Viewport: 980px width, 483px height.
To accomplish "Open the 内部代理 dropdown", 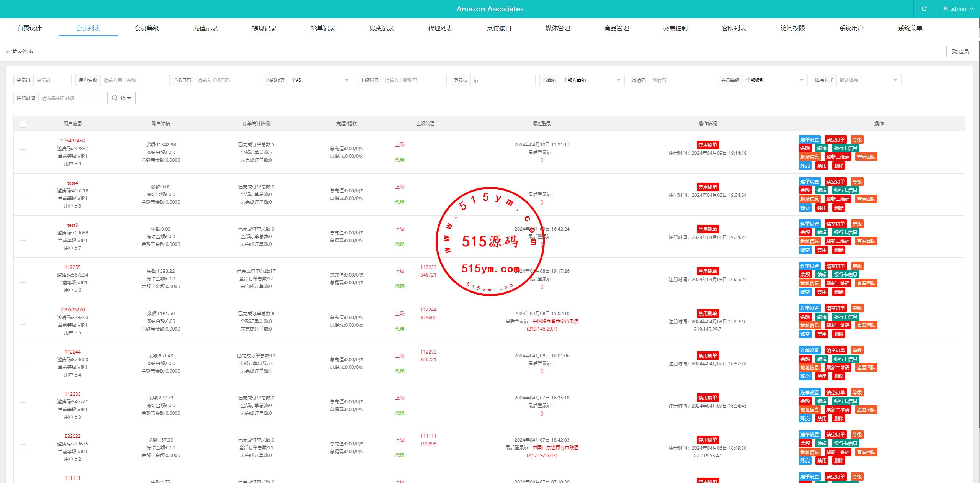I will (320, 80).
